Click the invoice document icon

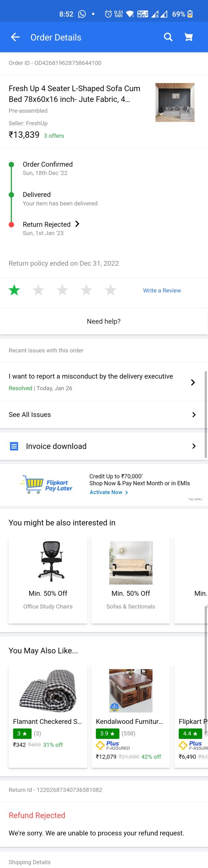point(14,446)
